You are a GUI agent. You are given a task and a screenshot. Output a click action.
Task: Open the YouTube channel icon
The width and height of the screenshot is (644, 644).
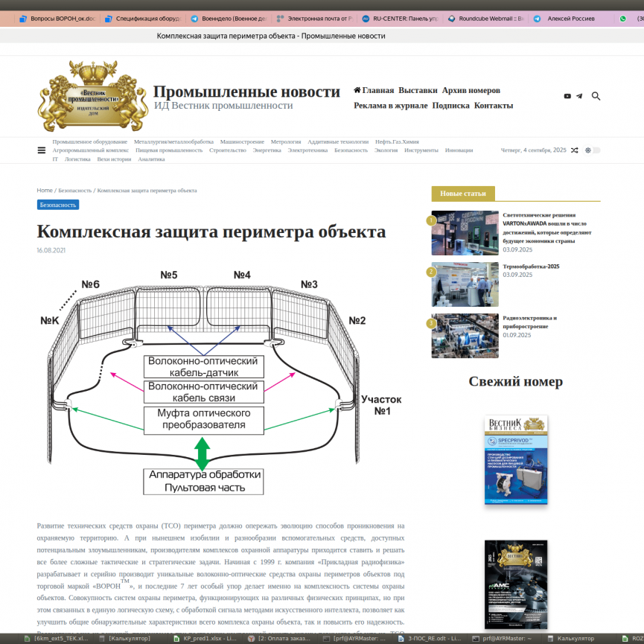coord(567,96)
